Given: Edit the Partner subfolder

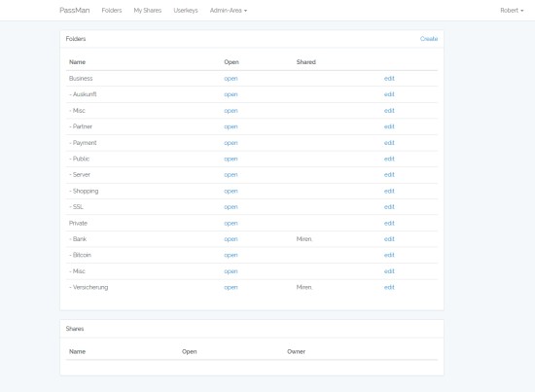Looking at the screenshot, I should pos(389,126).
